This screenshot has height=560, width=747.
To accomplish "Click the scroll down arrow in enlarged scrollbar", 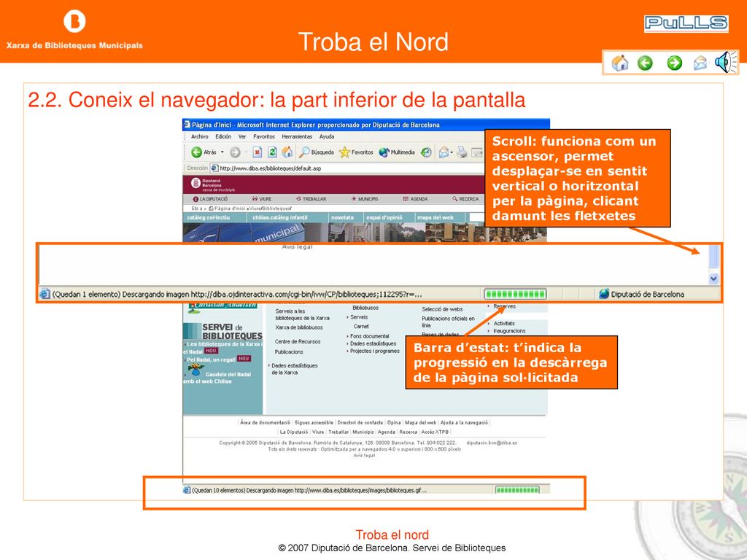I will (713, 279).
